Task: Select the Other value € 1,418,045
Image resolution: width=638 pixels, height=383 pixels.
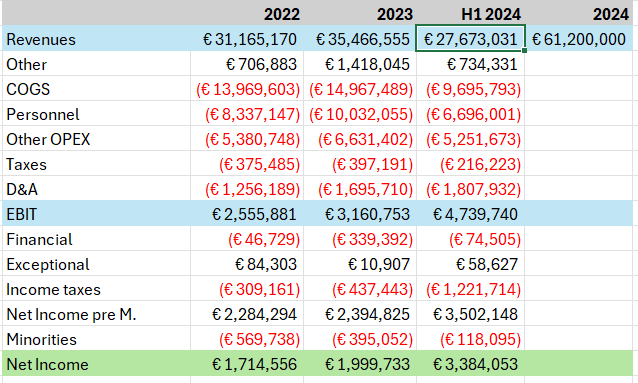Action: pos(360,64)
